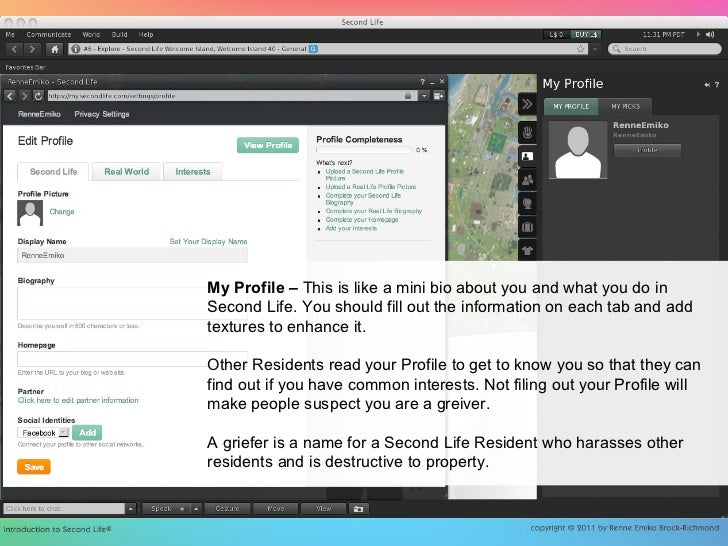The width and height of the screenshot is (728, 546).
Task: Click the View Profile button
Action: click(x=268, y=145)
